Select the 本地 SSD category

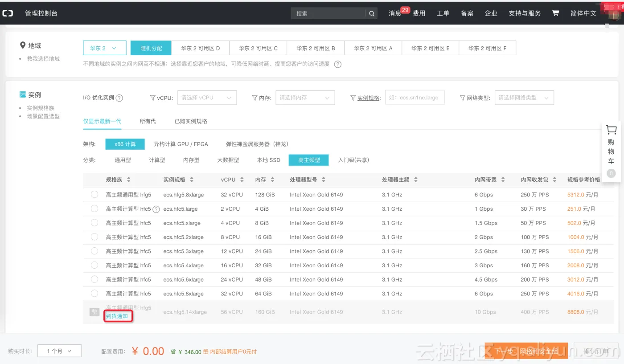[x=269, y=160]
